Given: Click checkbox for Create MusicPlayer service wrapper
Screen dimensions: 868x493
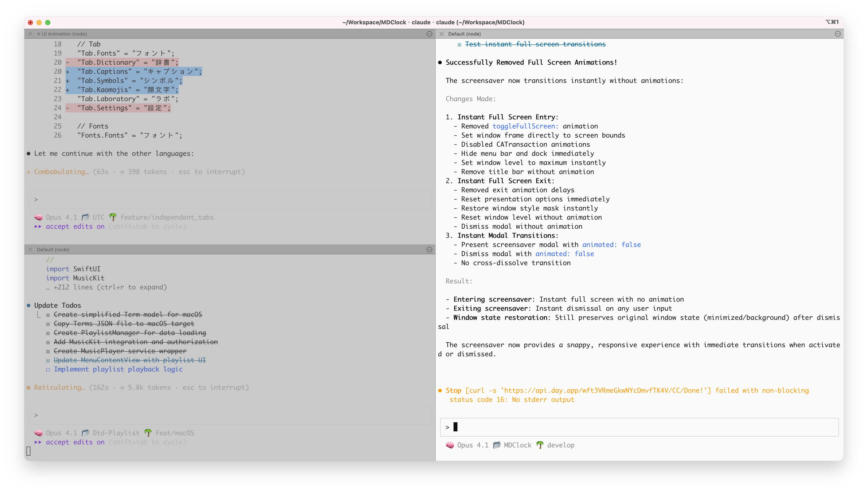Looking at the screenshot, I should pos(48,352).
